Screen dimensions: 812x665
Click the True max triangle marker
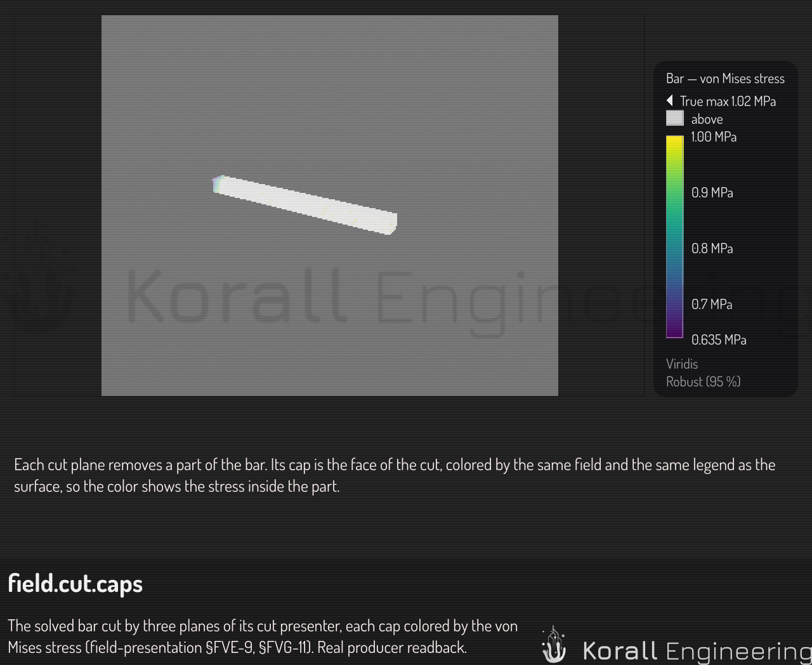669,101
